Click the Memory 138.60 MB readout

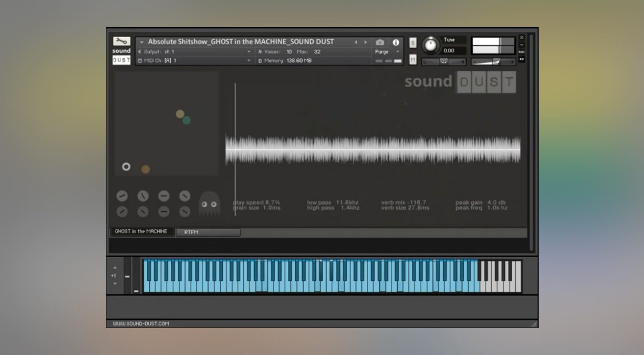(285, 61)
